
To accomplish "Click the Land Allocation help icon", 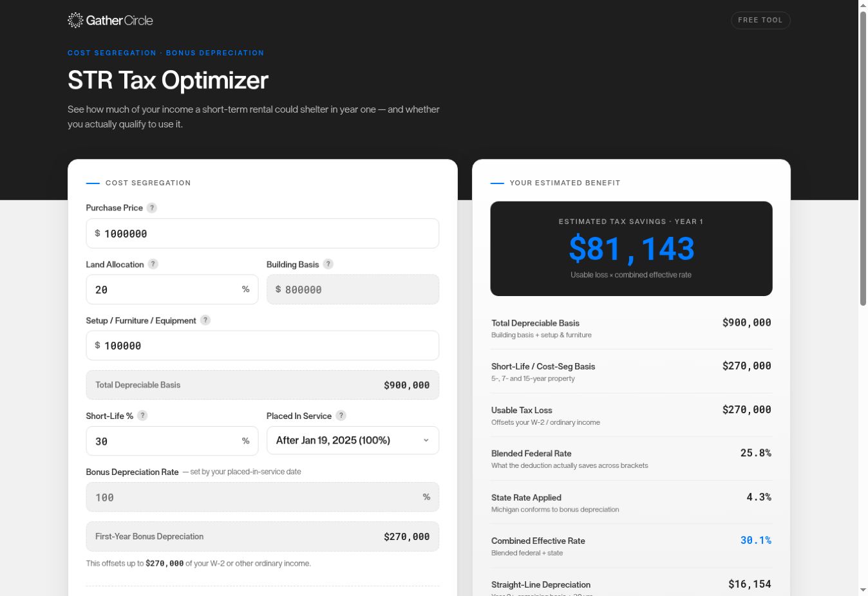I will point(153,264).
